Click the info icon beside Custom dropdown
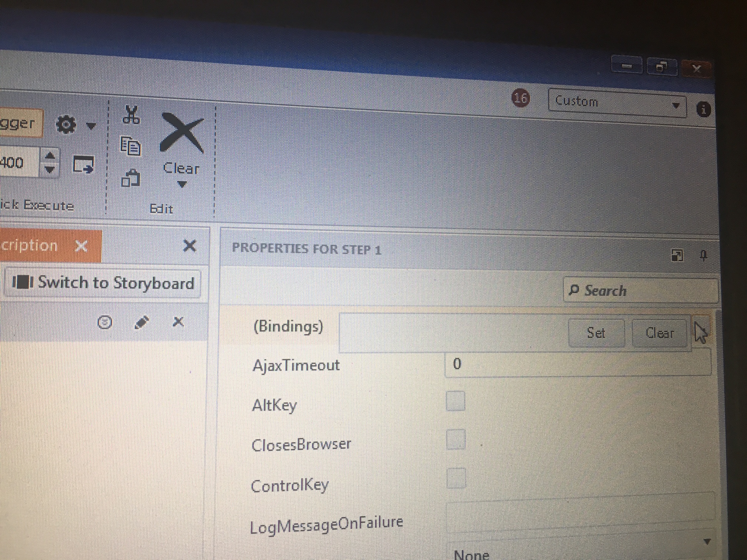 point(703,109)
